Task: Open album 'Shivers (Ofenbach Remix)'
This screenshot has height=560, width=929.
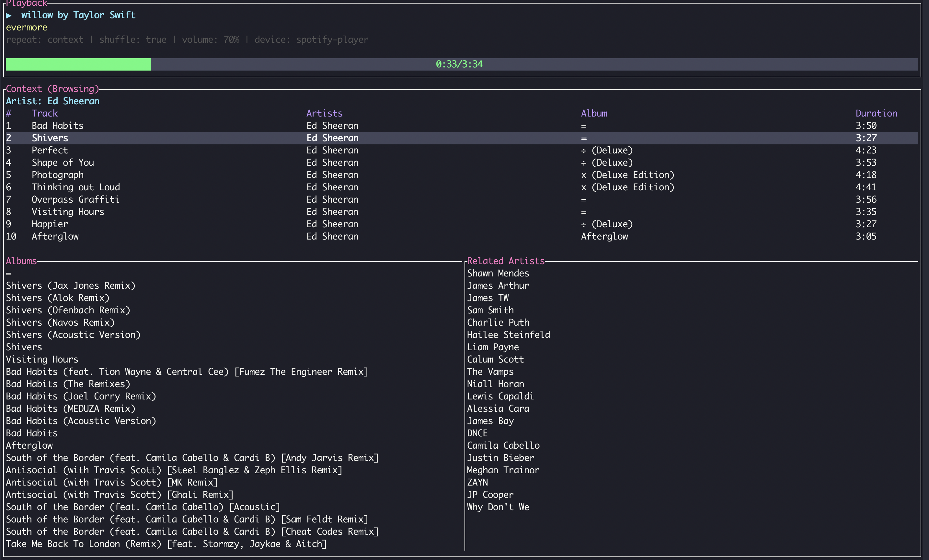Action: point(68,310)
